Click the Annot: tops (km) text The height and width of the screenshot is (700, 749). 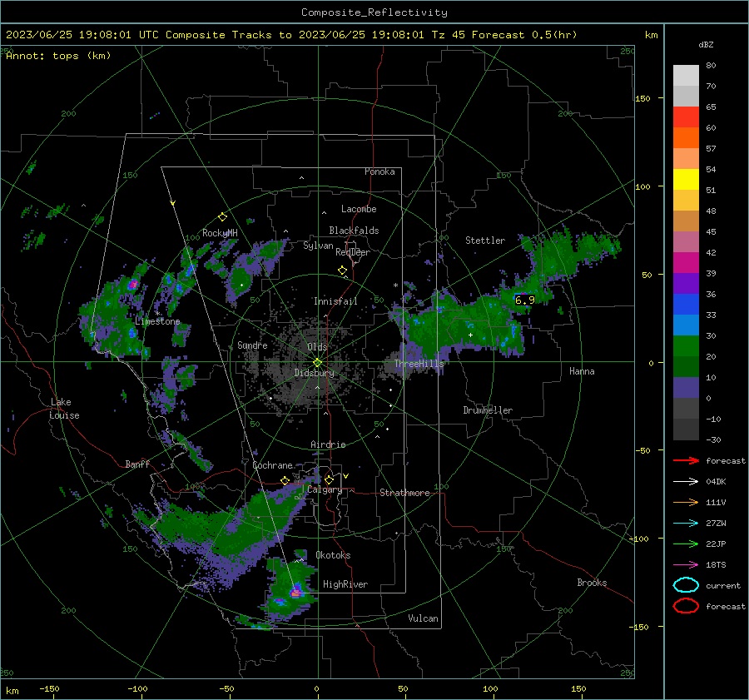point(58,56)
